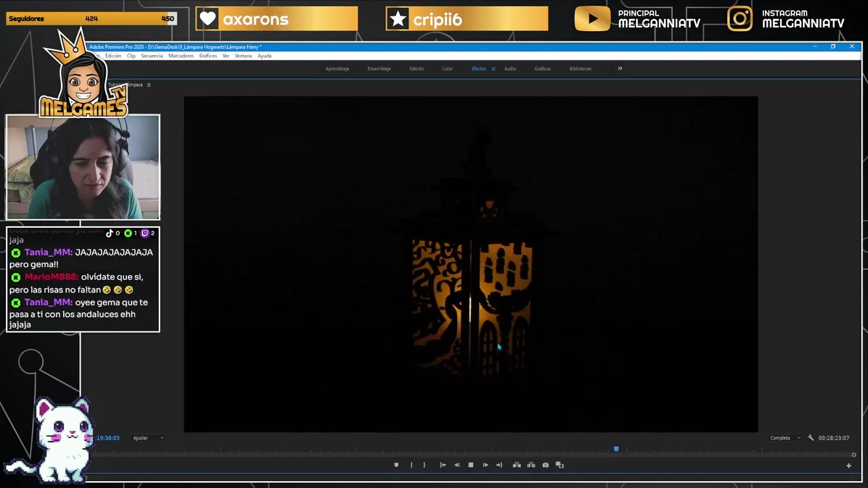Open the Ajustar zoom level dropdown

click(x=149, y=438)
